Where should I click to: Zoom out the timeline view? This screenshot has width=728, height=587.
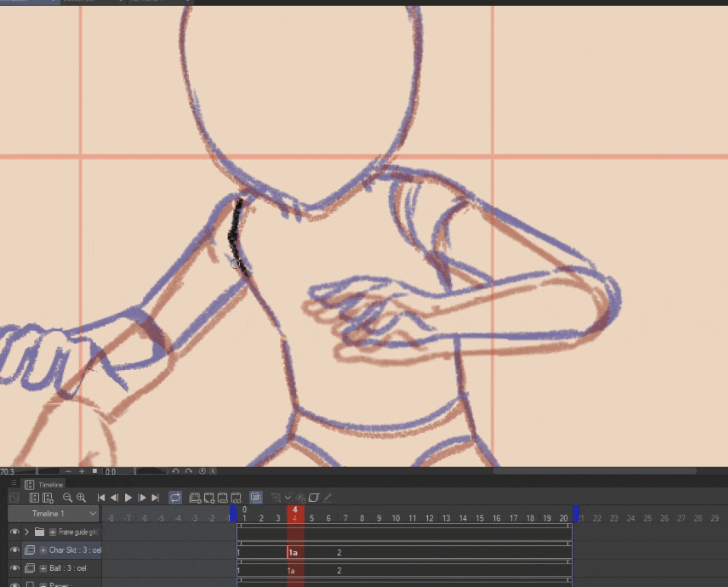(x=67, y=498)
